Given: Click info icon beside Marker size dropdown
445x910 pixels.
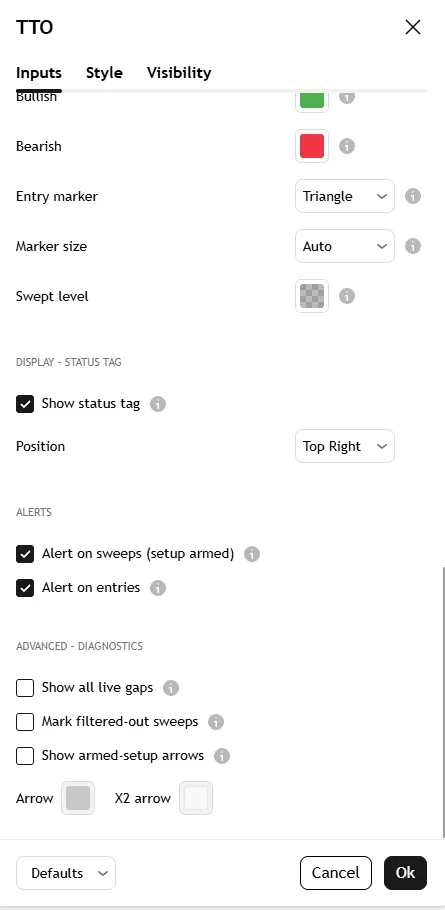Looking at the screenshot, I should point(413,246).
